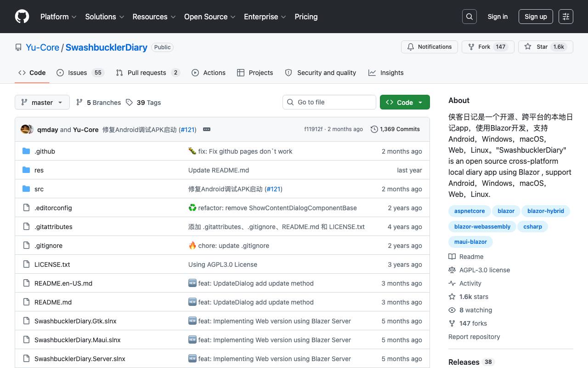588x368 pixels.
Task: Open the search magnifier button
Action: (x=469, y=17)
